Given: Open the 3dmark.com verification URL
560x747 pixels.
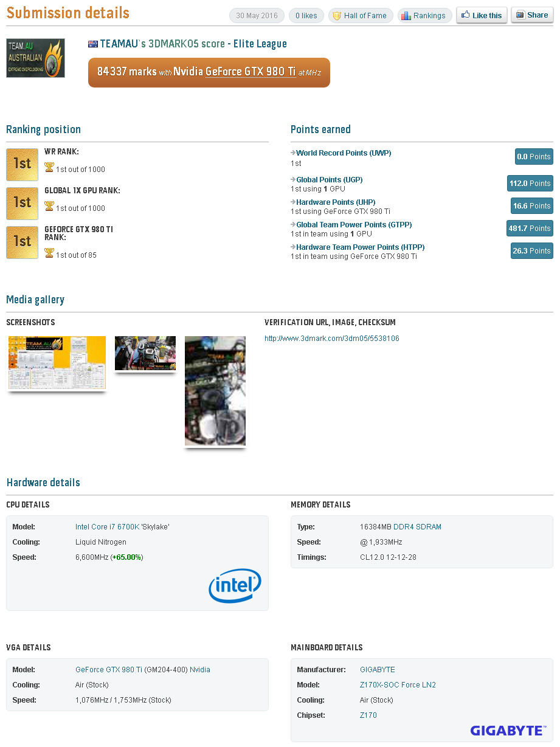Looking at the screenshot, I should [x=332, y=339].
